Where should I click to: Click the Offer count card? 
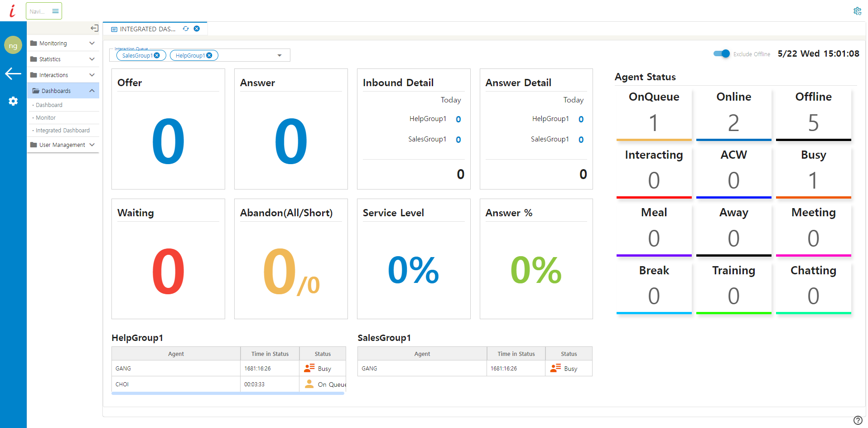pyautogui.click(x=168, y=129)
